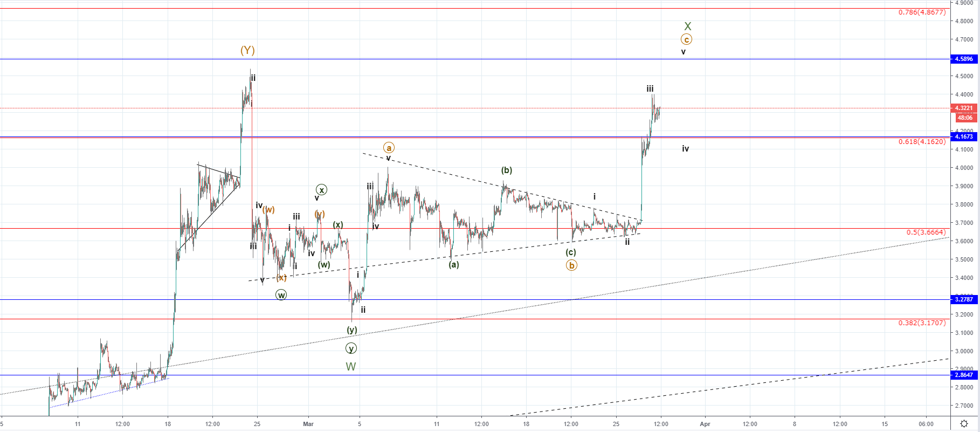Click the 2.8647 price tag on axis
Screen dimensions: 980x432
pos(964,375)
